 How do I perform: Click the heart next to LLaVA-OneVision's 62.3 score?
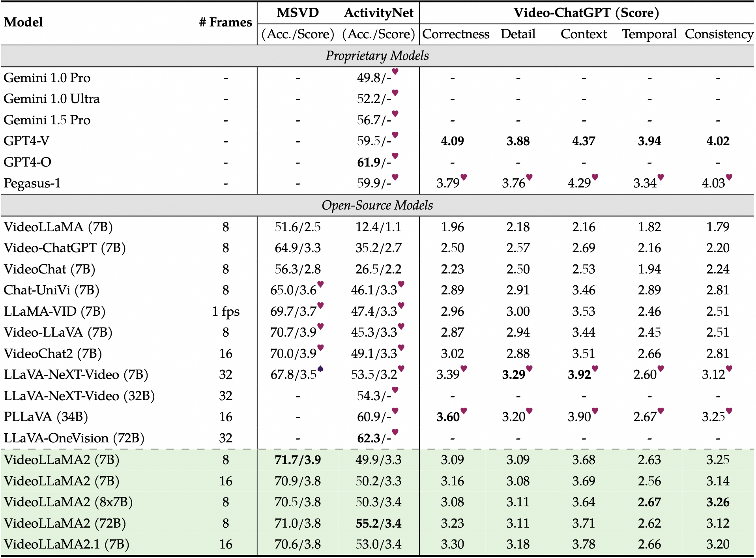(x=395, y=432)
